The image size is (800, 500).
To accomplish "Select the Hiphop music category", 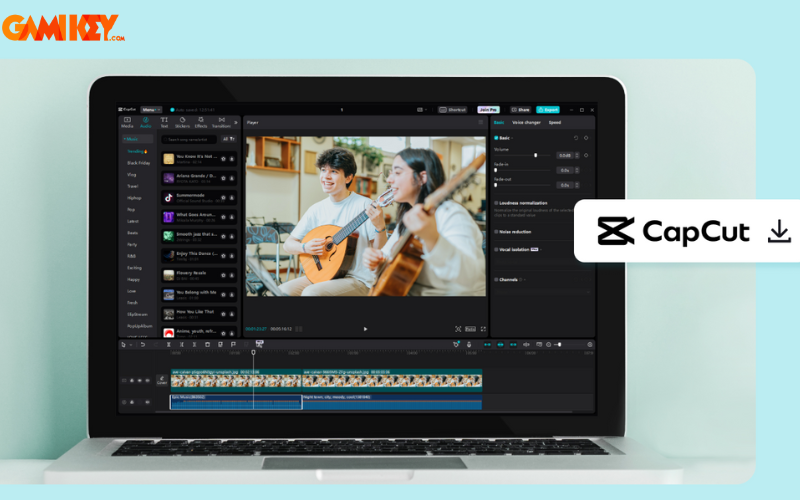I will [134, 198].
